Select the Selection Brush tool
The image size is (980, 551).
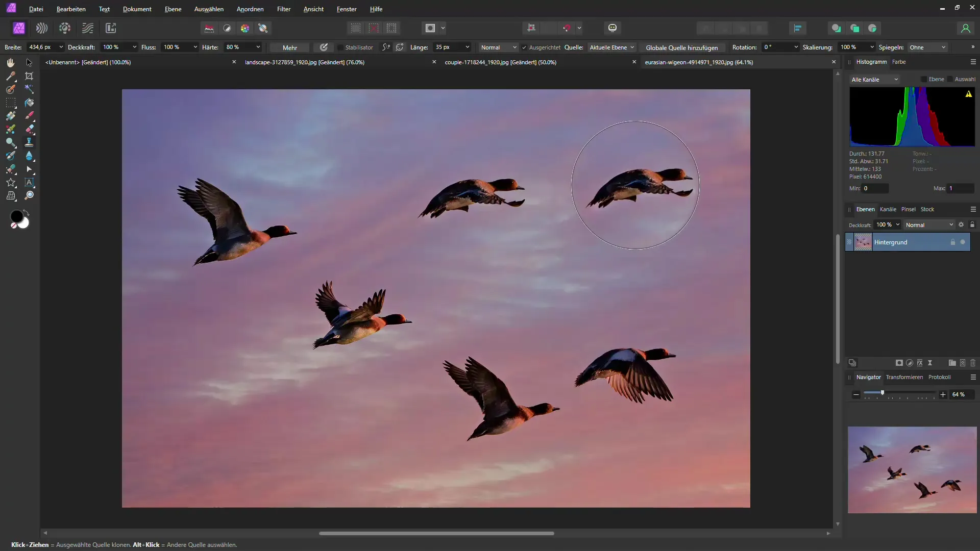10,89
